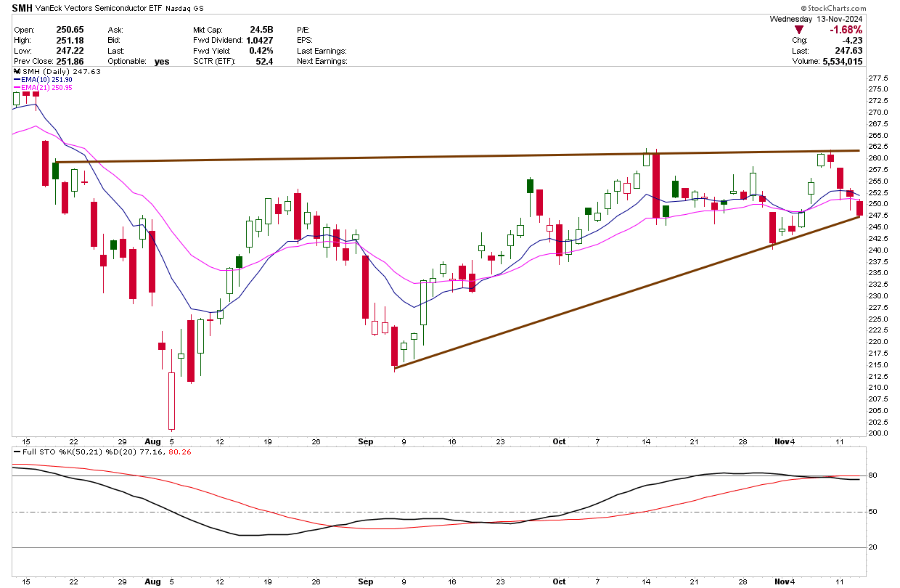900x588 pixels.
Task: Click the Volume value 5,534,015
Action: click(x=838, y=62)
